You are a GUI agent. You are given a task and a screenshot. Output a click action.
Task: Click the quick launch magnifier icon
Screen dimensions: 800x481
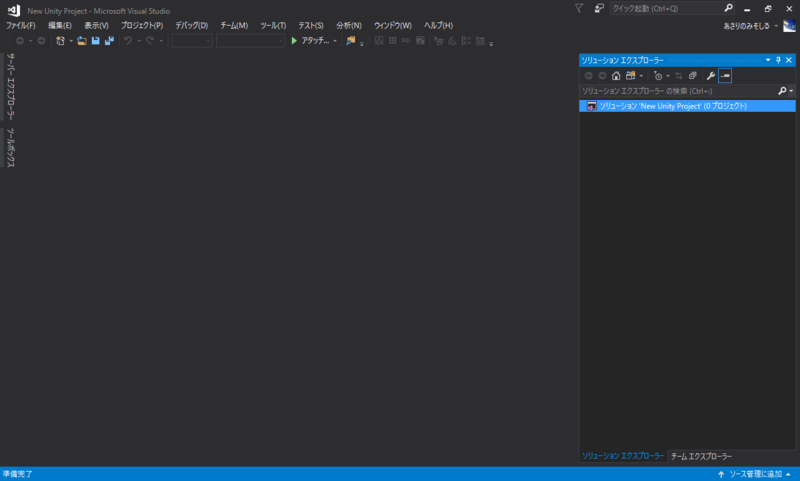[x=728, y=8]
